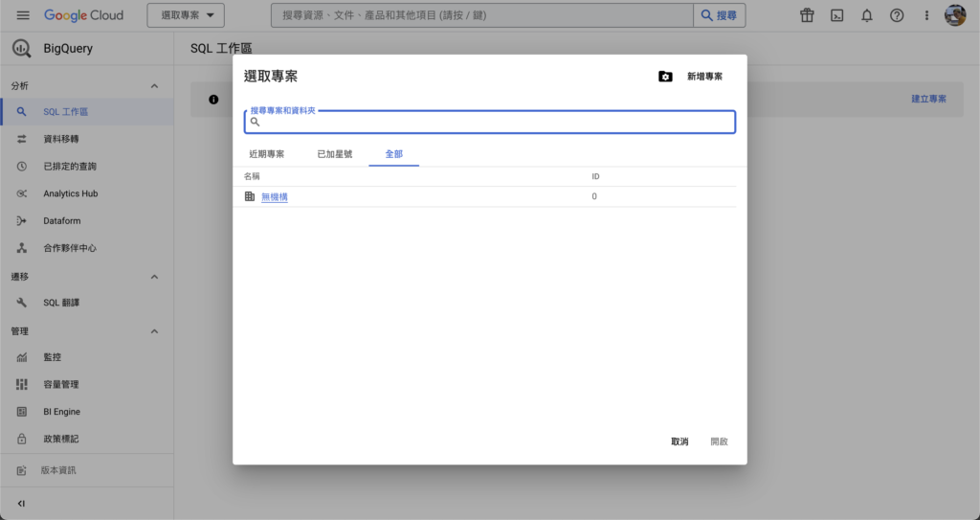The width and height of the screenshot is (980, 520).
Task: Switch to the 已加星號 tab
Action: [x=334, y=154]
